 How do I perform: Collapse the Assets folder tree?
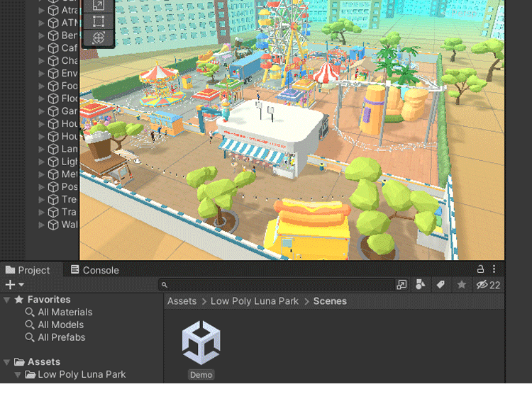tap(7, 362)
